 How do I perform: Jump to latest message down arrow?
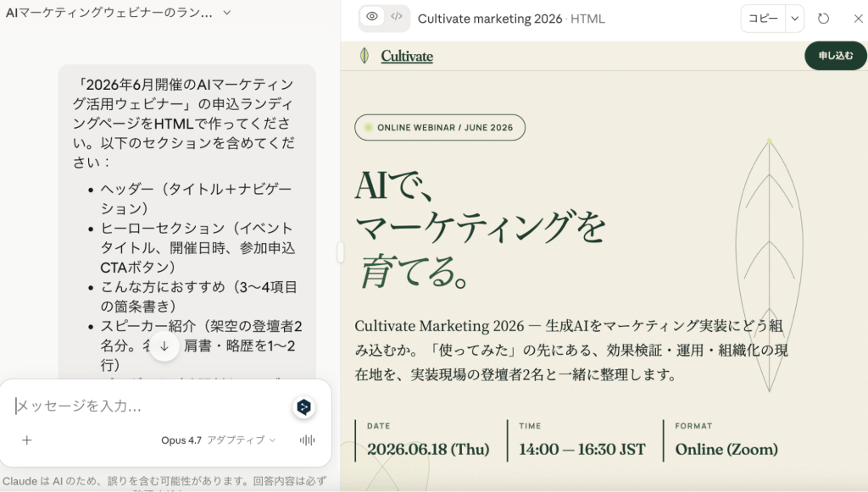coord(164,346)
